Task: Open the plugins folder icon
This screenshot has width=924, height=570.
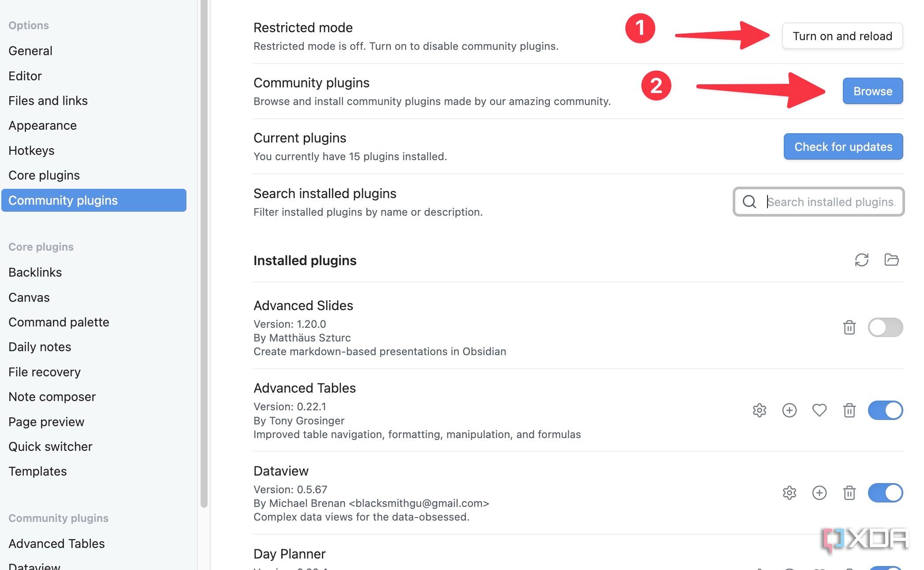Action: [x=891, y=260]
